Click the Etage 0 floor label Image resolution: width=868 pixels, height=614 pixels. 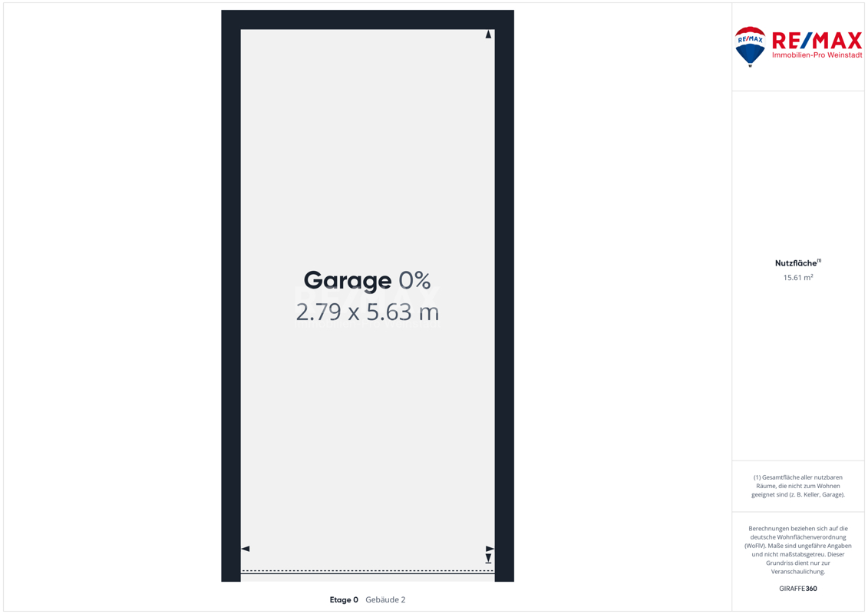pyautogui.click(x=344, y=599)
